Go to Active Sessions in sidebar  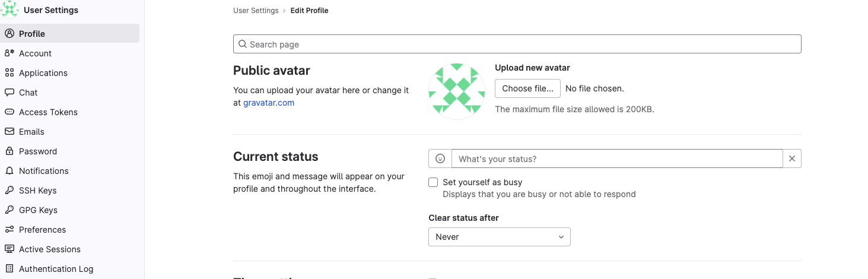[x=49, y=249]
